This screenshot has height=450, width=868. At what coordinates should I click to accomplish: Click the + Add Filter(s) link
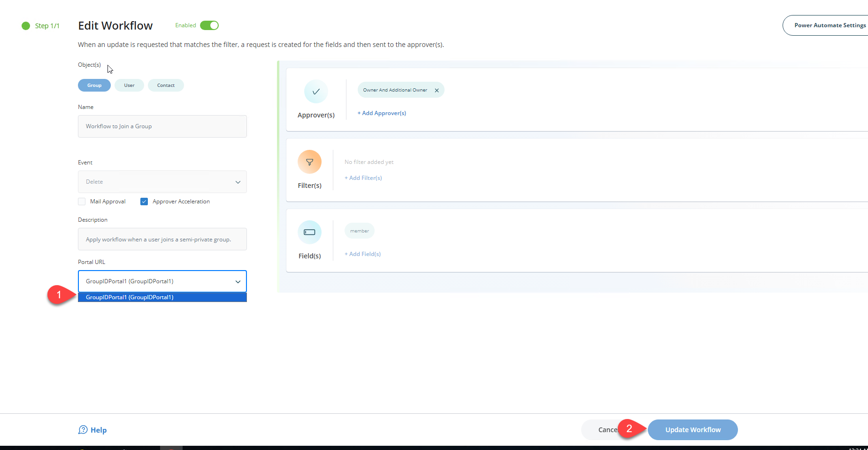[362, 178]
